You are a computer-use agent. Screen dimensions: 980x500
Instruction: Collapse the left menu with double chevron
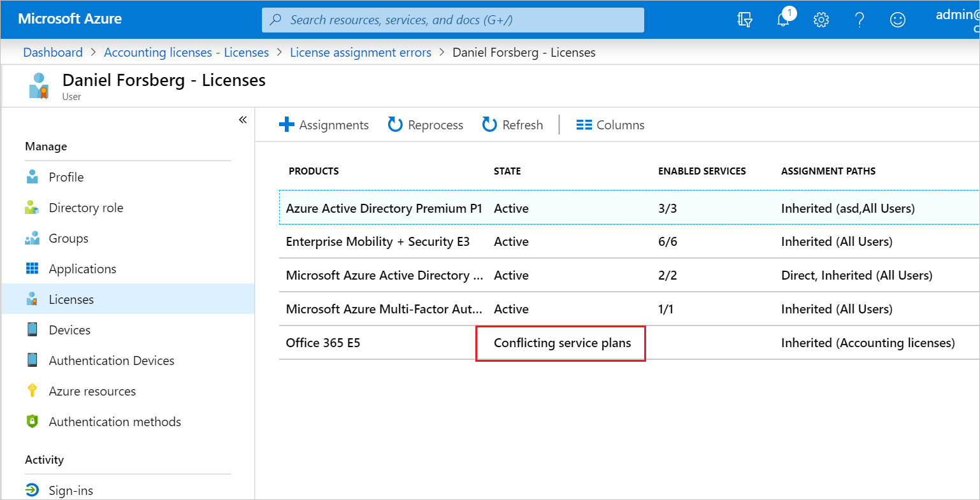[243, 120]
